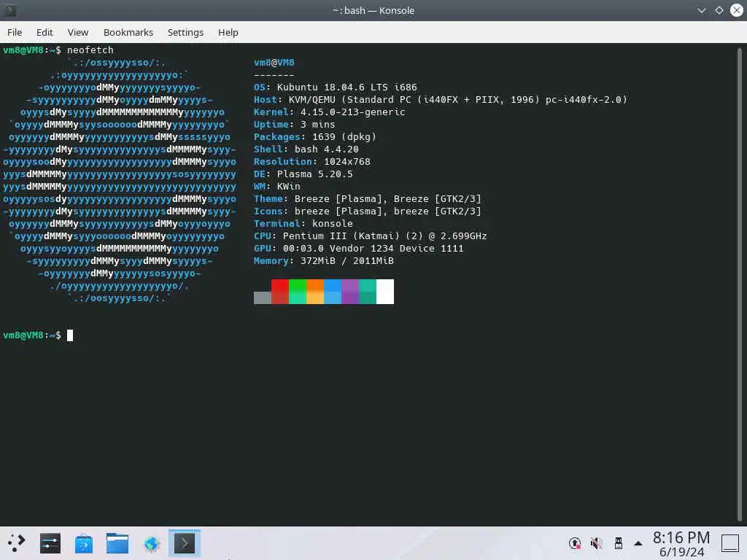Image resolution: width=747 pixels, height=560 pixels.
Task: Click the "00:03.0 Vendor 1234" GPU text
Action: tap(338, 248)
